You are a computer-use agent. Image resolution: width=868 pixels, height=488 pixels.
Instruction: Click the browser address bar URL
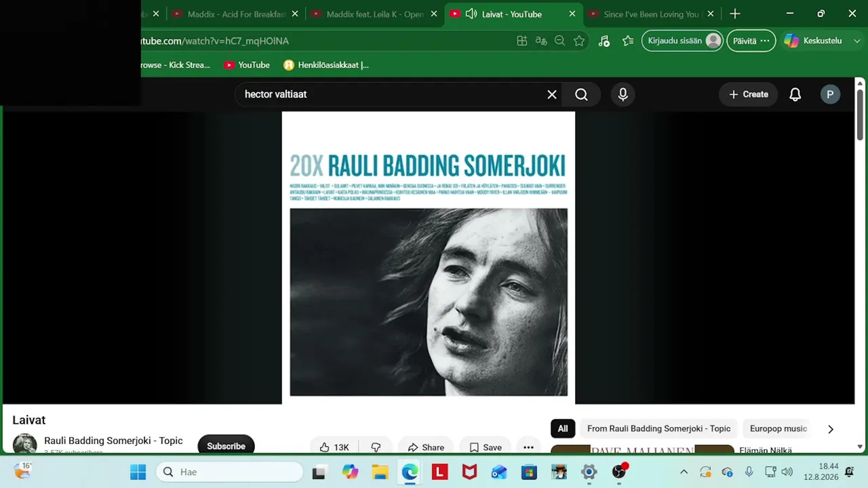[x=214, y=41]
